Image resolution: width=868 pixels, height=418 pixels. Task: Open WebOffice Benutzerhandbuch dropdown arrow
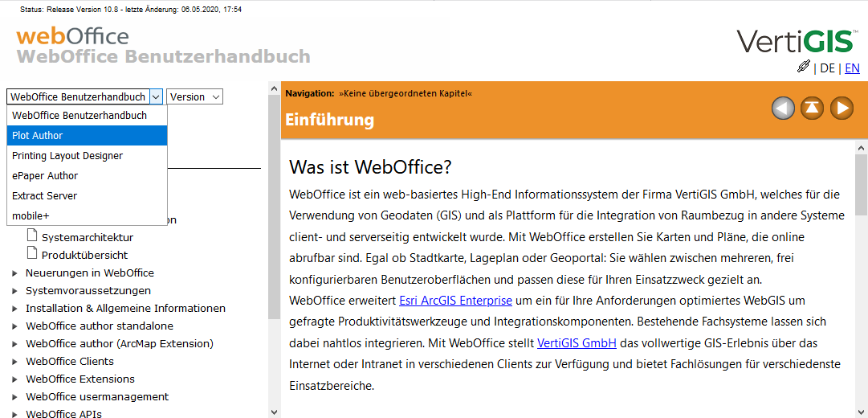pos(156,96)
